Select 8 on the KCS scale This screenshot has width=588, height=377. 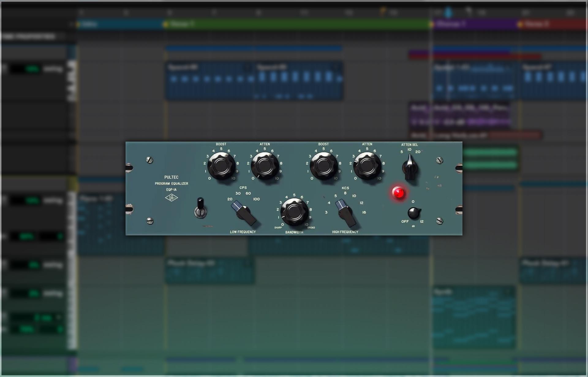coord(345,193)
